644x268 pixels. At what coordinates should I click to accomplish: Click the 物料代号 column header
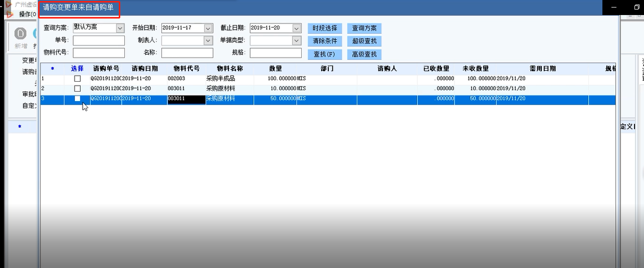click(186, 69)
